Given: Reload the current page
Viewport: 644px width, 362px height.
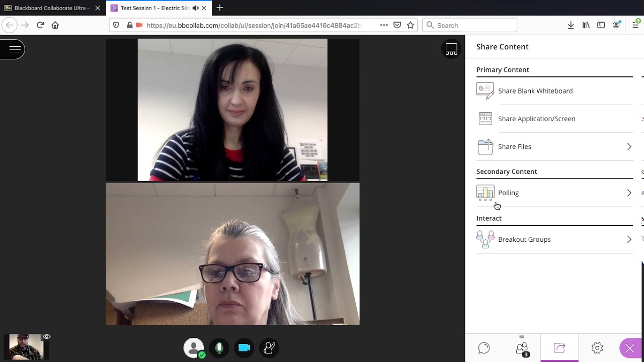Looking at the screenshot, I should (40, 25).
